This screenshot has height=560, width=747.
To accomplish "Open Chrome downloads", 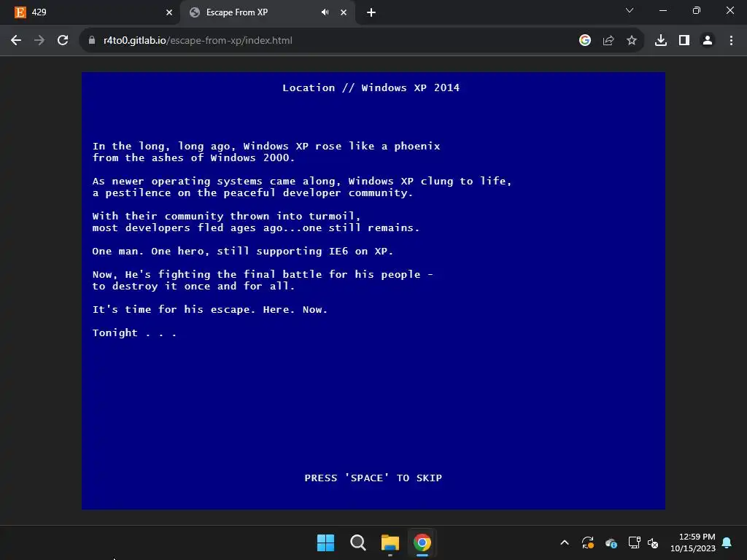I will tap(661, 41).
